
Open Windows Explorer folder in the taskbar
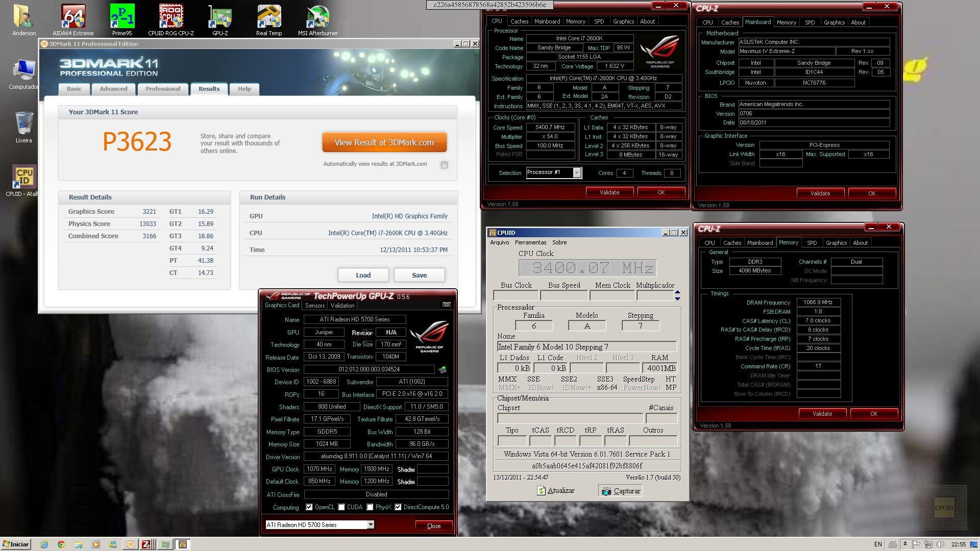click(79, 544)
